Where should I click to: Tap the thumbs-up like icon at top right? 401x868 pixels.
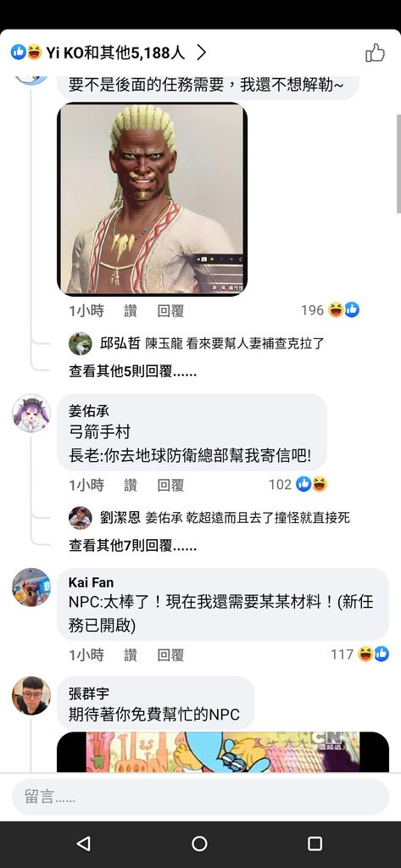click(375, 53)
